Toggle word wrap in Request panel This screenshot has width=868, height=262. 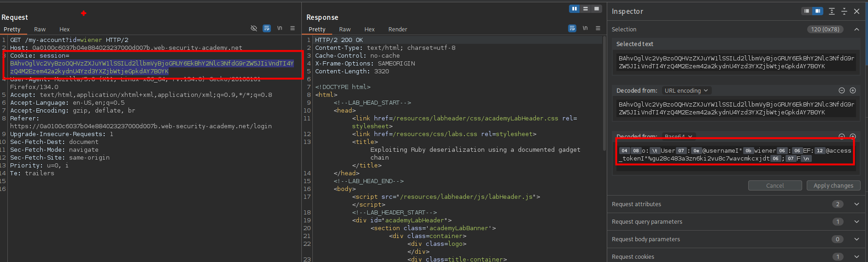pos(267,29)
